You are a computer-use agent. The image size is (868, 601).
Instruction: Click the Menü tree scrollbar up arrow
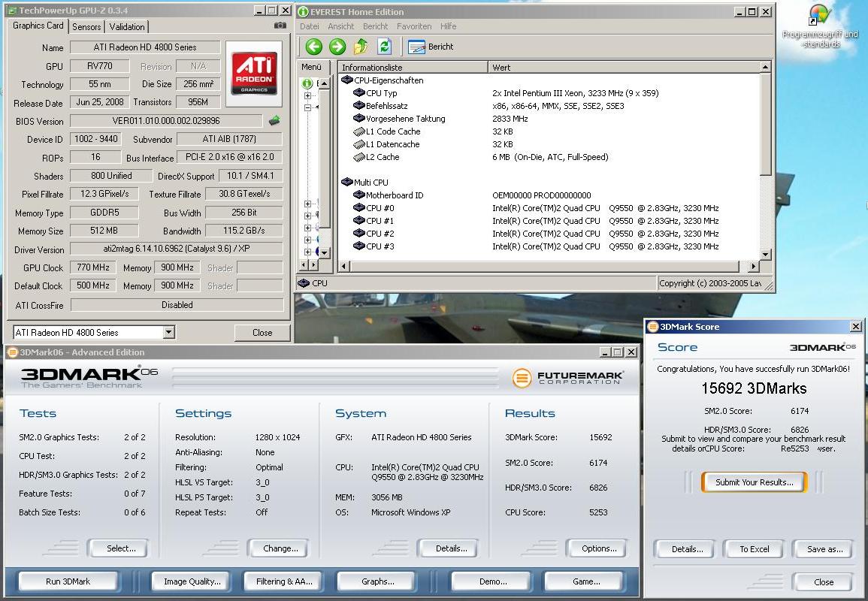click(x=325, y=83)
